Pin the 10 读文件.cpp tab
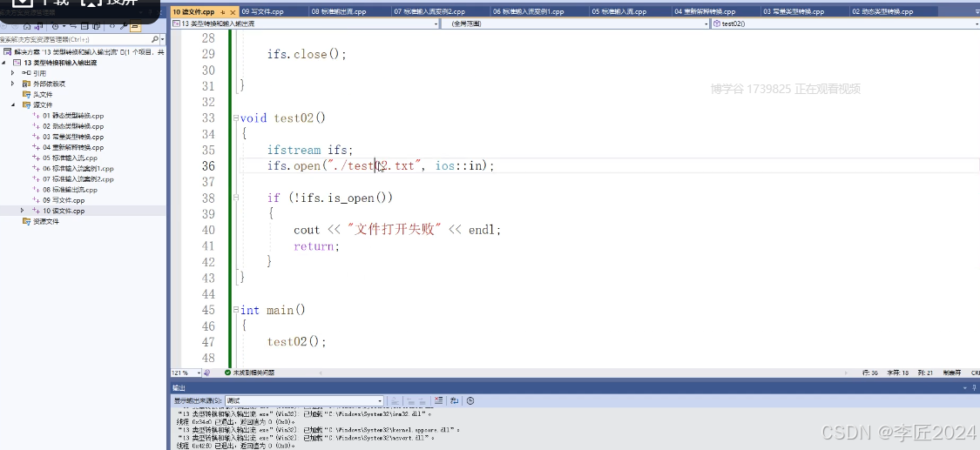 pyautogui.click(x=223, y=12)
